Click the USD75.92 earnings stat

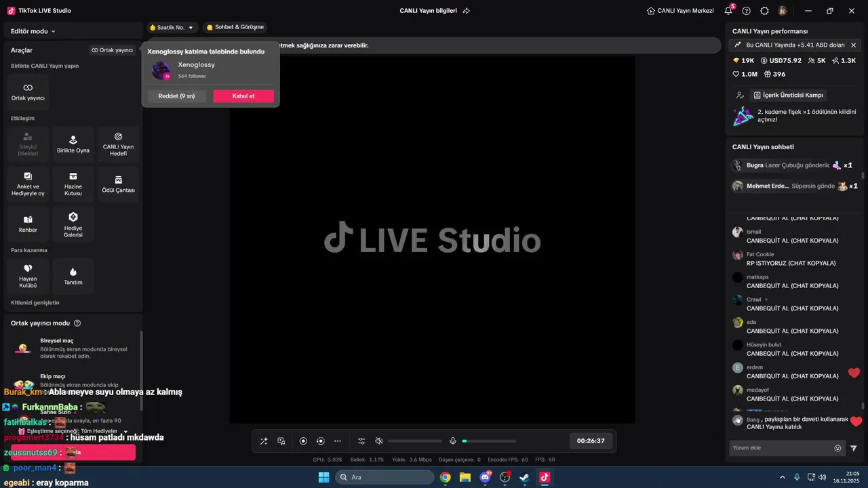click(x=781, y=60)
